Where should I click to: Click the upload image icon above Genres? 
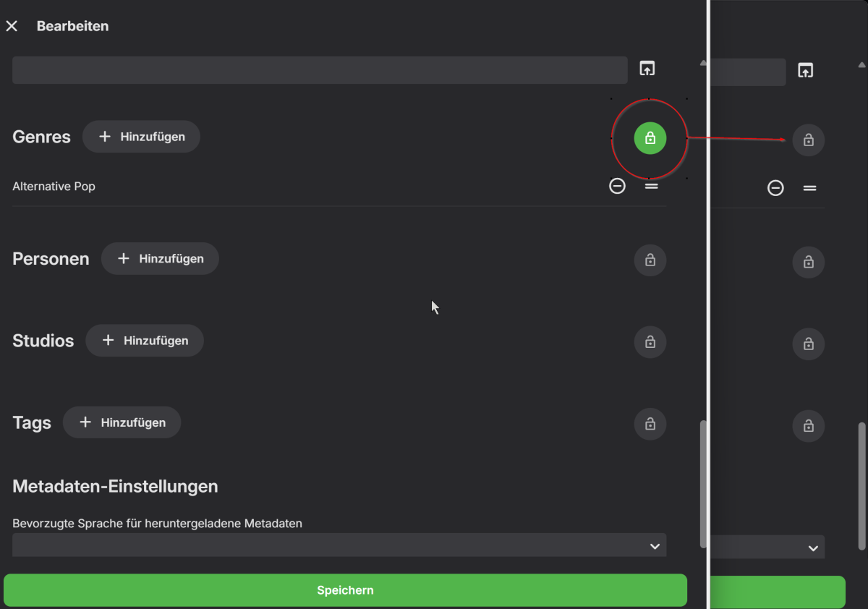[646, 69]
